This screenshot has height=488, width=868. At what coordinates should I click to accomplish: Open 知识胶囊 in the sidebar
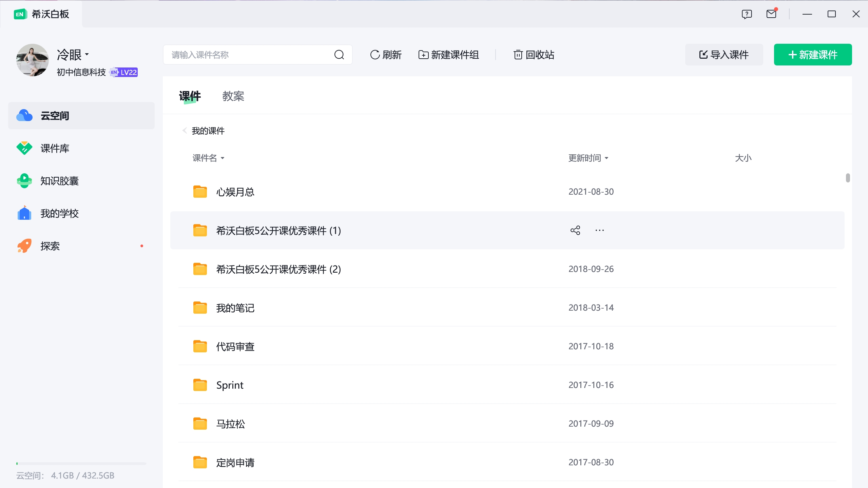81,181
